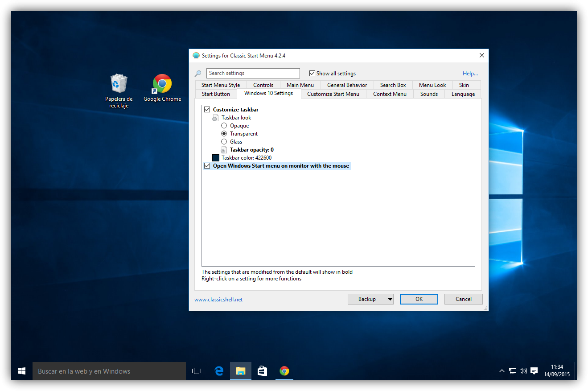
Task: Select the Opaque taskbar look option
Action: (x=224, y=126)
